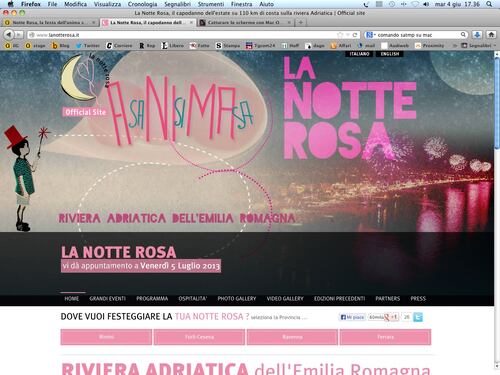Image resolution: width=500 pixels, height=375 pixels.
Task: Open the Finestra menu
Action: pyautogui.click(x=242, y=4)
